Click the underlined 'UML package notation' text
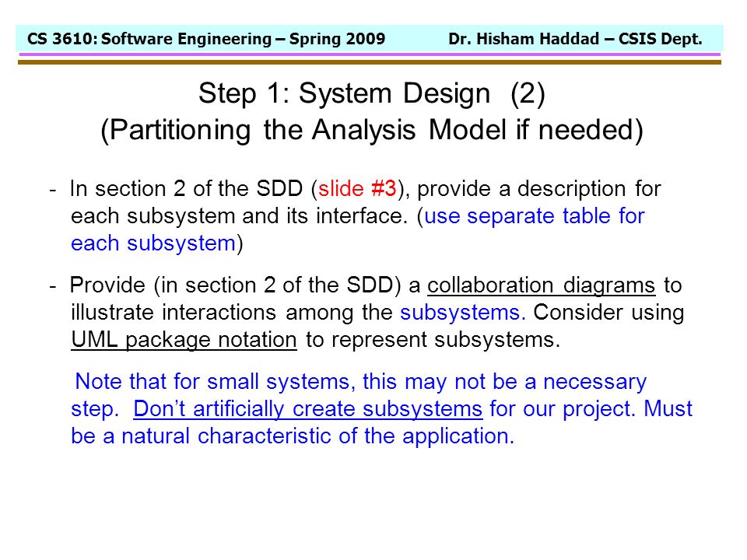747x560 pixels. [184, 340]
